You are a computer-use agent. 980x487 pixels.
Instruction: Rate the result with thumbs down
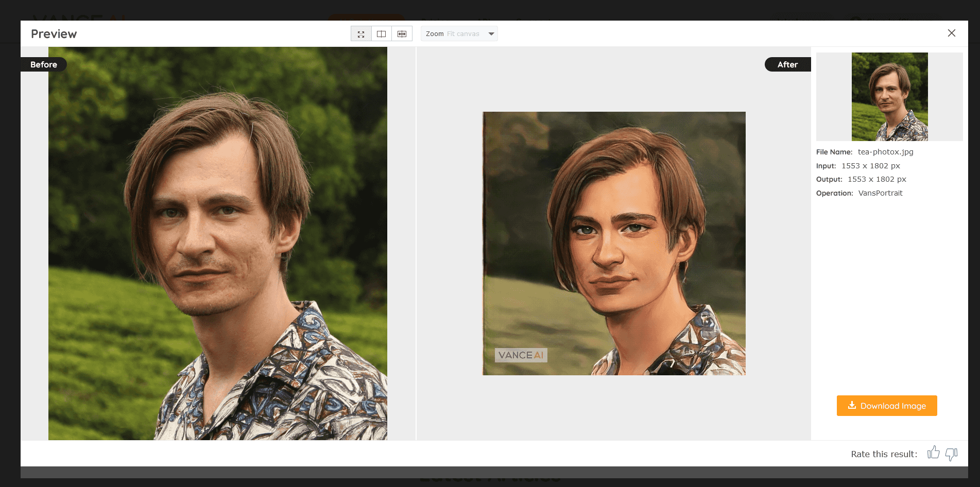coord(951,454)
